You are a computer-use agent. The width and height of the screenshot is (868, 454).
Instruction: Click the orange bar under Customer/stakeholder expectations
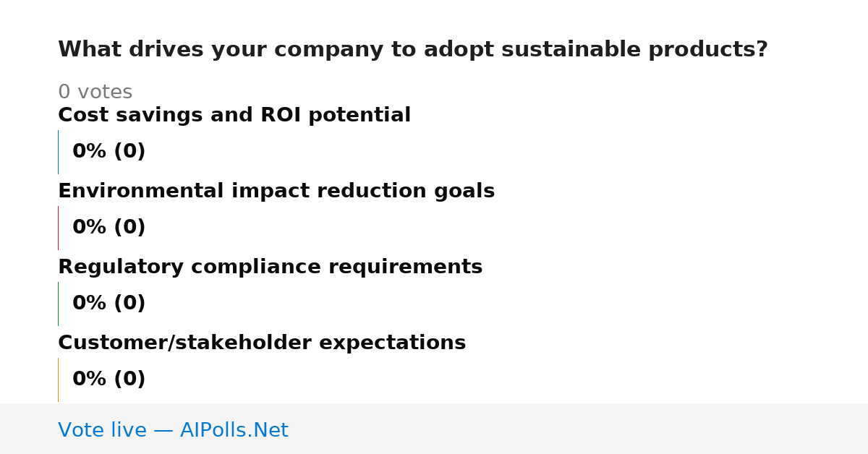(x=58, y=380)
